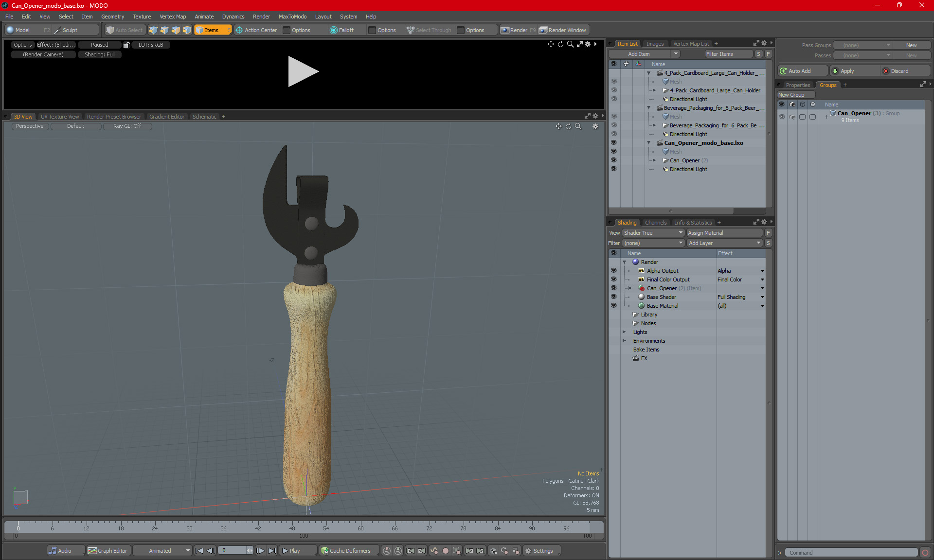Click the timeline position input field
The height and width of the screenshot is (560, 934).
point(235,551)
